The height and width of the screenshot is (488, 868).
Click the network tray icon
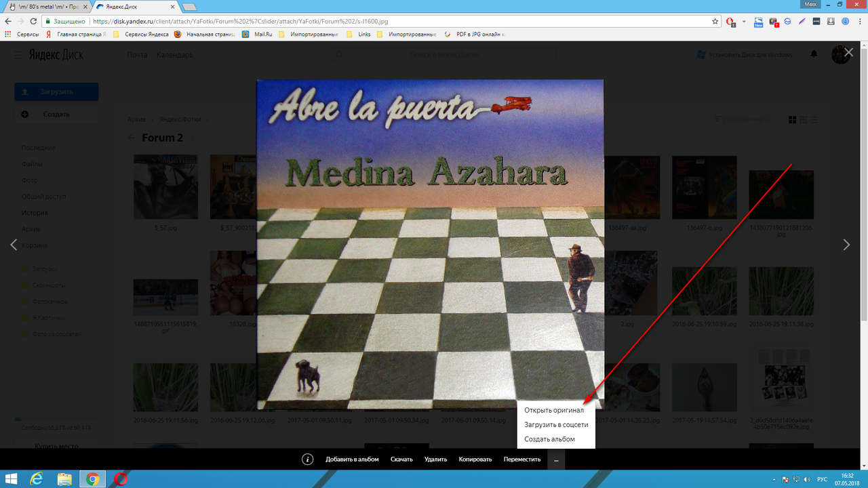pos(797,479)
